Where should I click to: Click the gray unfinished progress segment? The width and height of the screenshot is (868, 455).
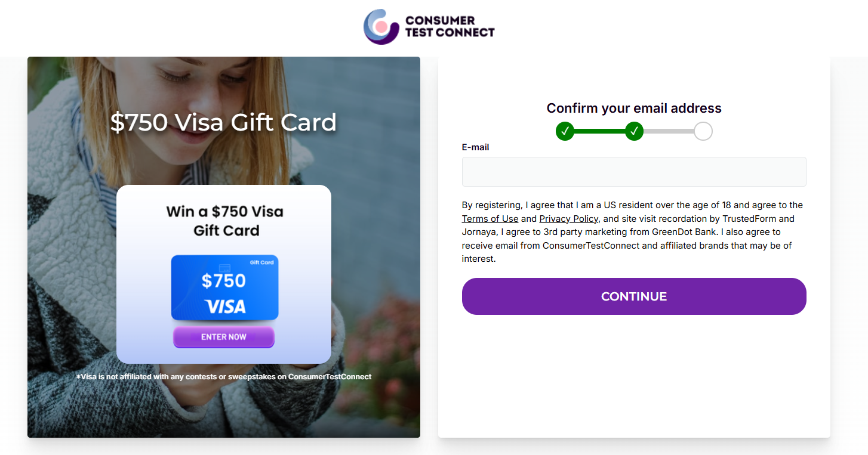point(669,131)
